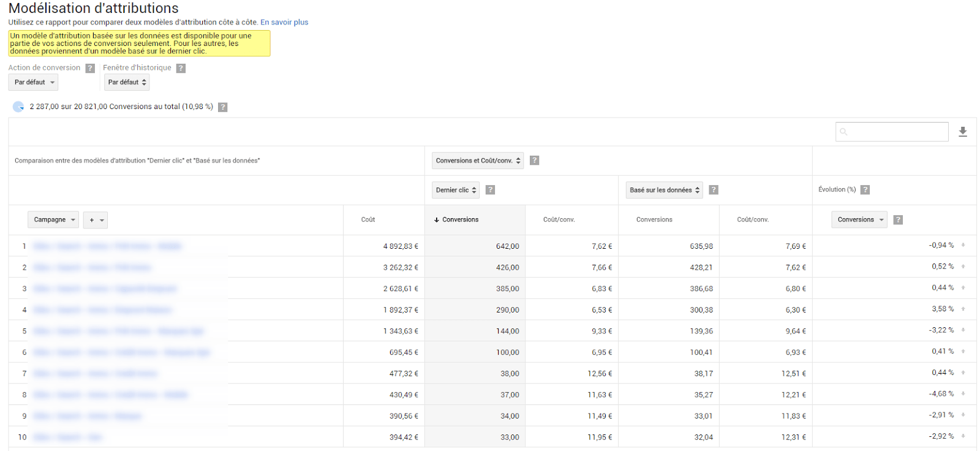Click the cost value 4 892,83 €
The height and width of the screenshot is (451, 980).
click(401, 246)
